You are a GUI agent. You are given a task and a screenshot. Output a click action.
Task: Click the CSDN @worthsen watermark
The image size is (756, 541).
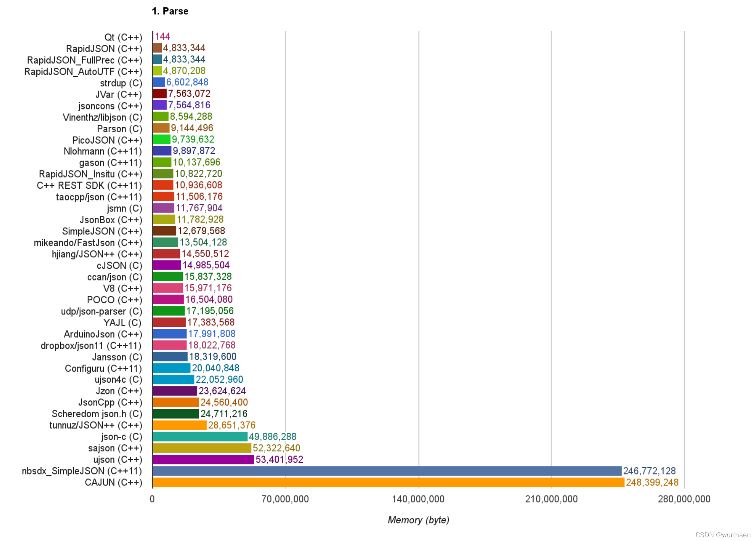coord(723,535)
